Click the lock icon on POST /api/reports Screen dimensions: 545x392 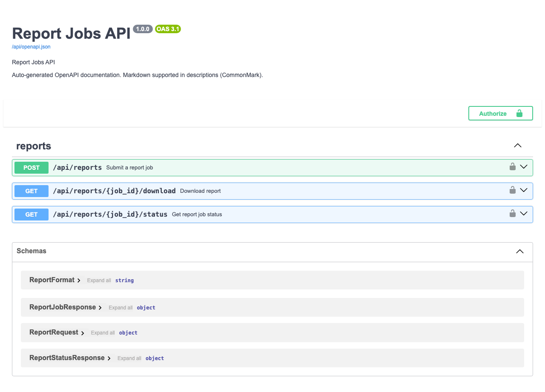pyautogui.click(x=513, y=167)
